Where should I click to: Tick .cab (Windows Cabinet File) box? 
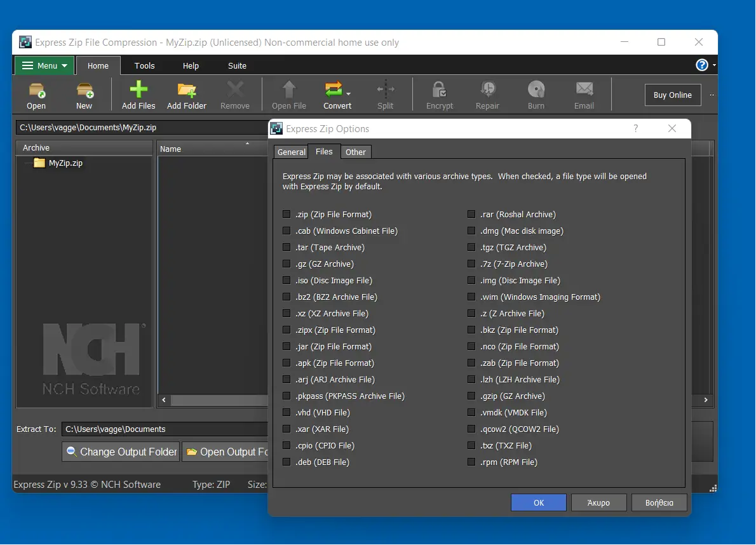pos(287,231)
